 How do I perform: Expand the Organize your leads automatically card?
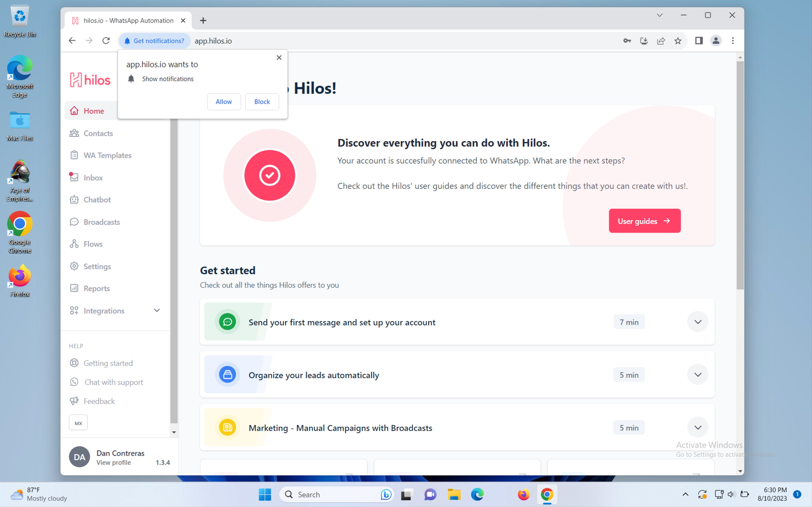click(x=698, y=375)
